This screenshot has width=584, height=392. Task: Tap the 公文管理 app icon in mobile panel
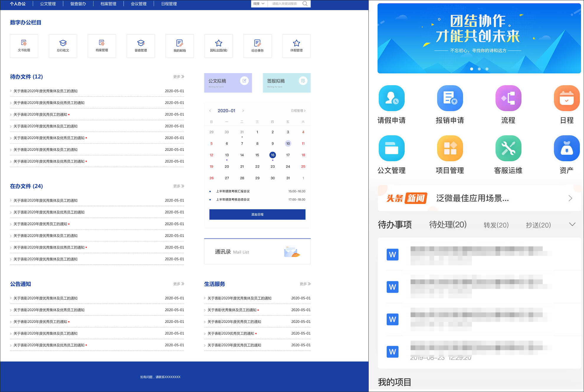click(x=391, y=148)
